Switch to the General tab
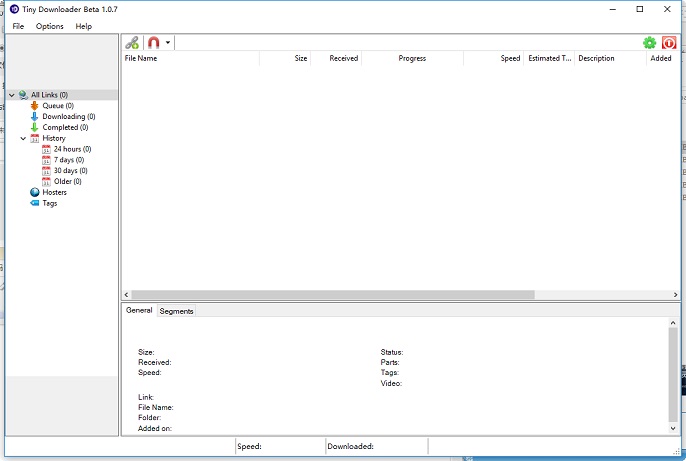This screenshot has height=461, width=686. pos(139,310)
